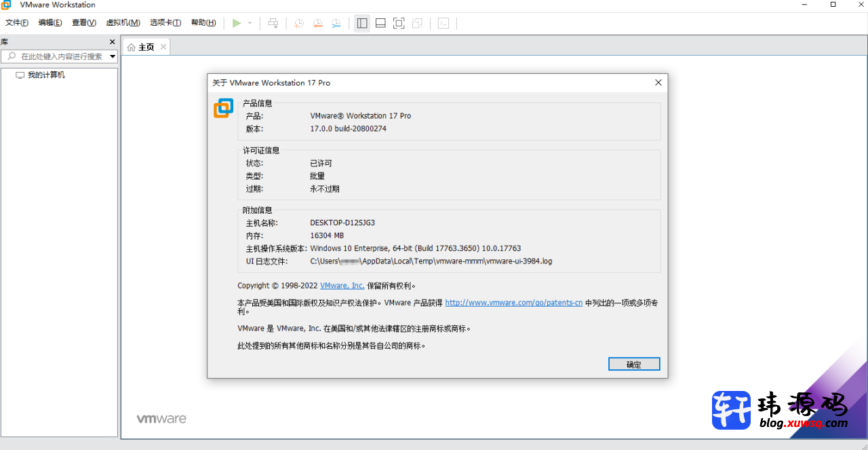Click the green power on virtual machine icon

point(237,23)
